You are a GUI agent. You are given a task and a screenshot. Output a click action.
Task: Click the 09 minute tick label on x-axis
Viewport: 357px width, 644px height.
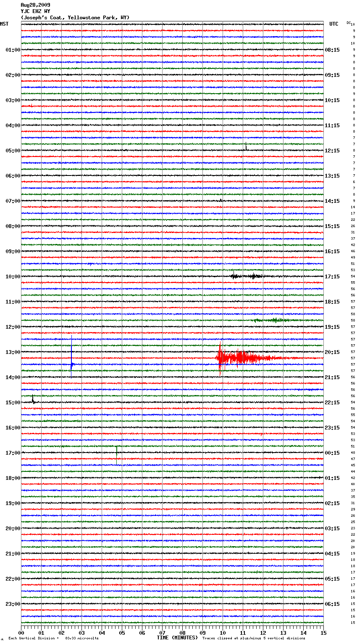202,633
